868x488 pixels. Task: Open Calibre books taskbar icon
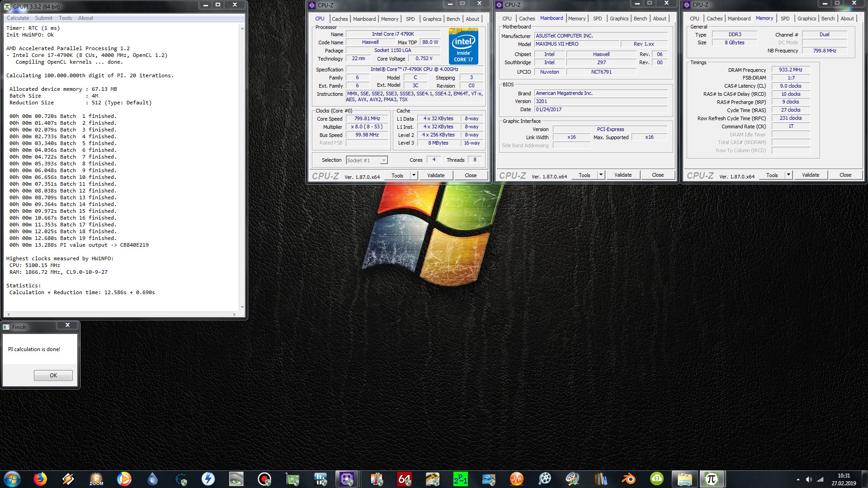[601, 479]
